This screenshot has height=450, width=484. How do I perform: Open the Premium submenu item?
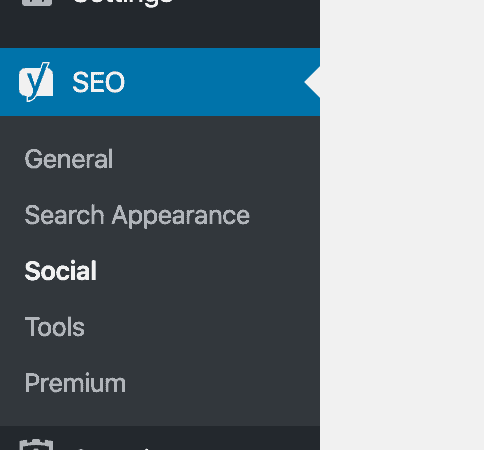click(x=75, y=383)
